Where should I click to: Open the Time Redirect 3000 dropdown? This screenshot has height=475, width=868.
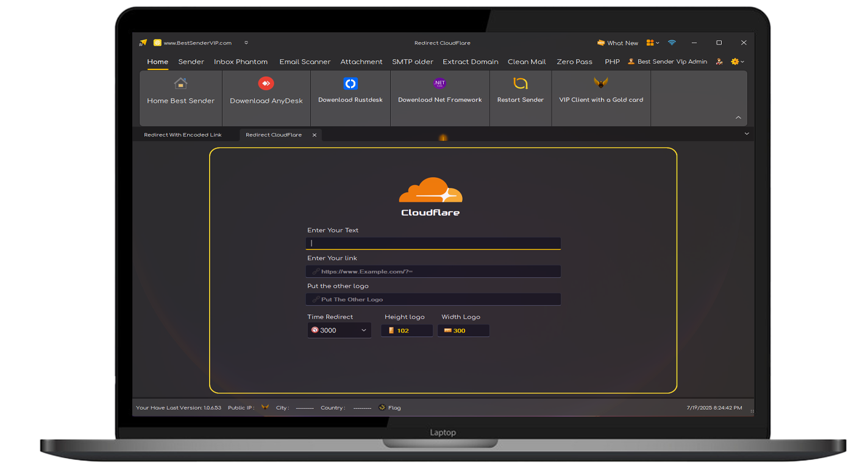point(339,330)
